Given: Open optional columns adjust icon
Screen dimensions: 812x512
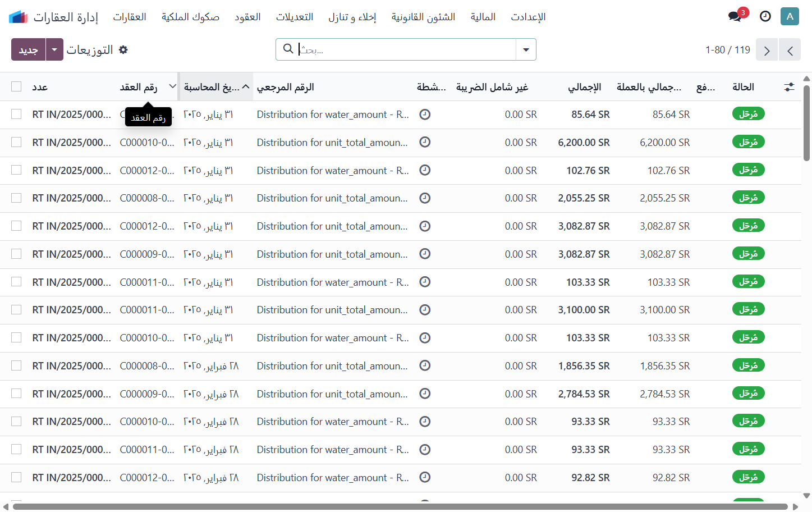Looking at the screenshot, I should coord(789,87).
